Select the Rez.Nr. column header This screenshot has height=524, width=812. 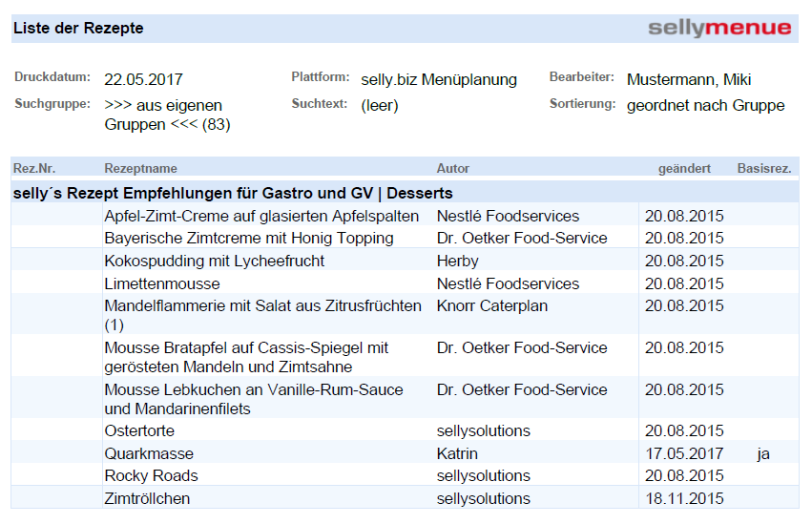[x=34, y=169]
